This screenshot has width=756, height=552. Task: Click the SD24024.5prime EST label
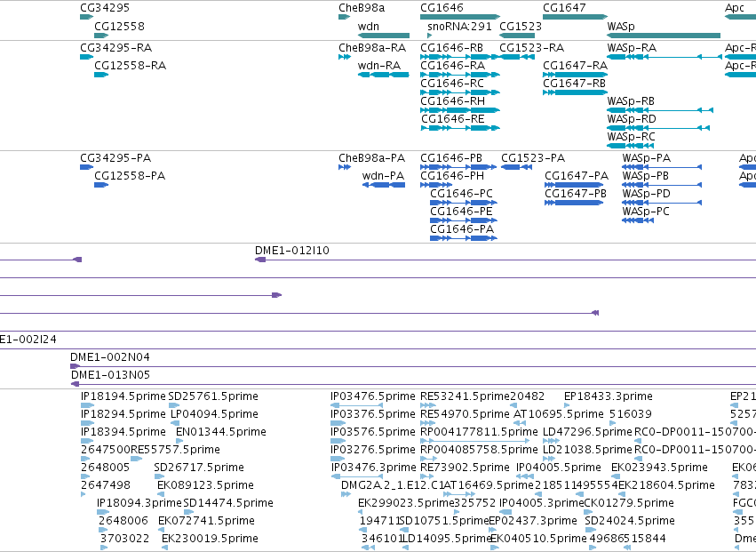coord(630,521)
